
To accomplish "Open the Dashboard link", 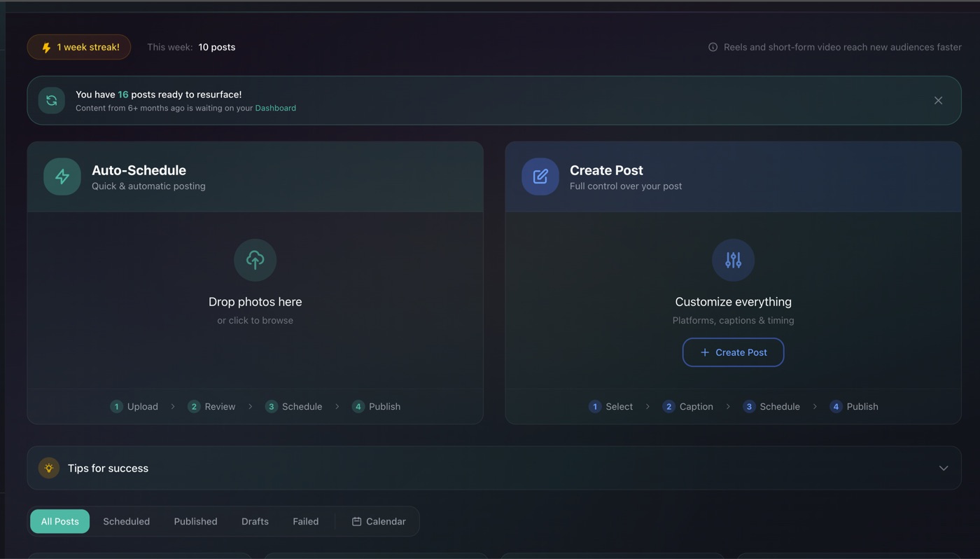I will pyautogui.click(x=275, y=108).
